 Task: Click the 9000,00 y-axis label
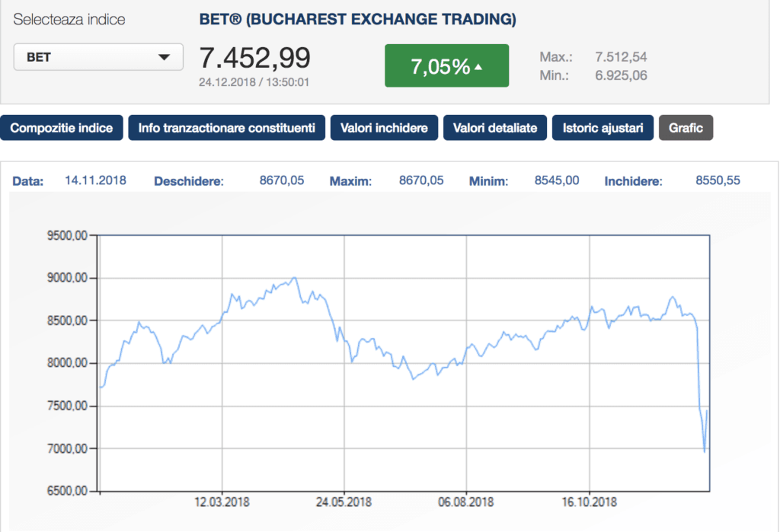[67, 278]
